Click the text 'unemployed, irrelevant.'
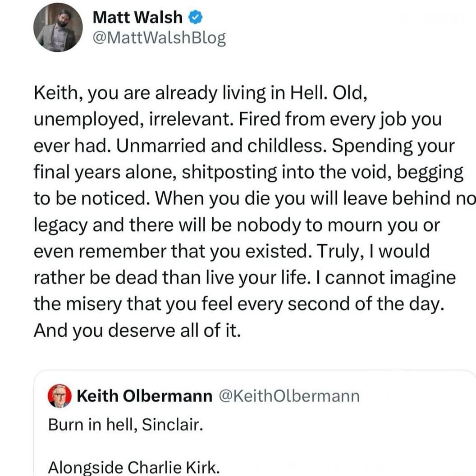The height and width of the screenshot is (476, 476). point(133,119)
